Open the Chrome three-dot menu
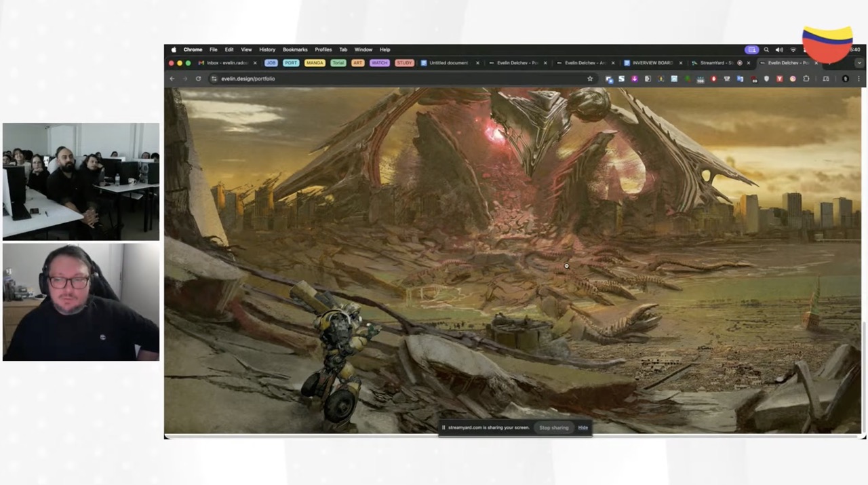868x485 pixels. tap(859, 79)
